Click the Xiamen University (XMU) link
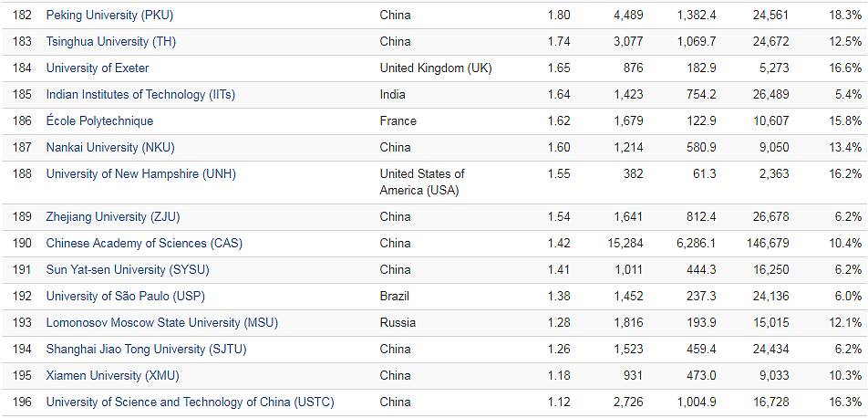Viewport: 868px width, 418px height. (107, 375)
